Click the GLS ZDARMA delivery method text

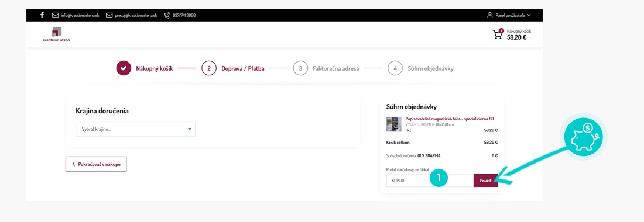[429, 155]
